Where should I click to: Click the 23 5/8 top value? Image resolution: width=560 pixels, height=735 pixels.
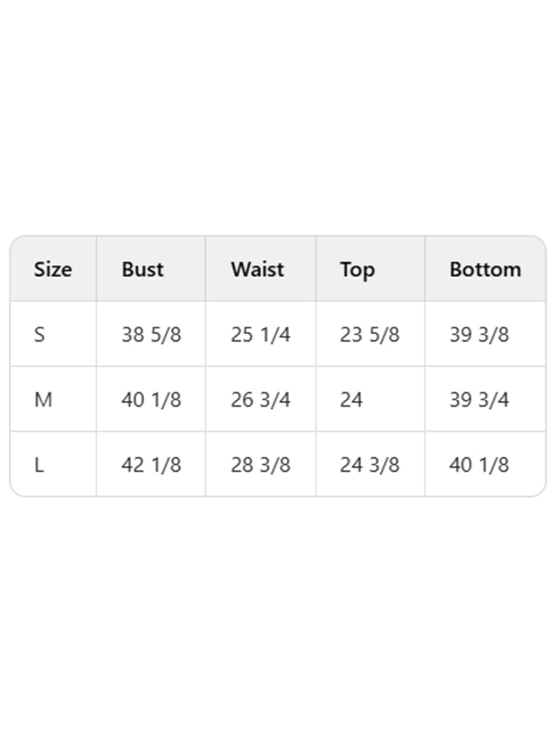[370, 335]
